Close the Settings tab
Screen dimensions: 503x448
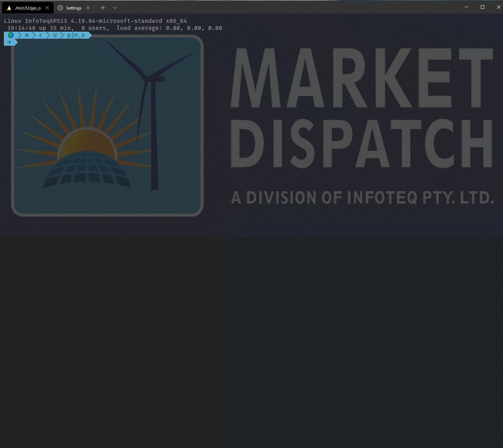(88, 8)
